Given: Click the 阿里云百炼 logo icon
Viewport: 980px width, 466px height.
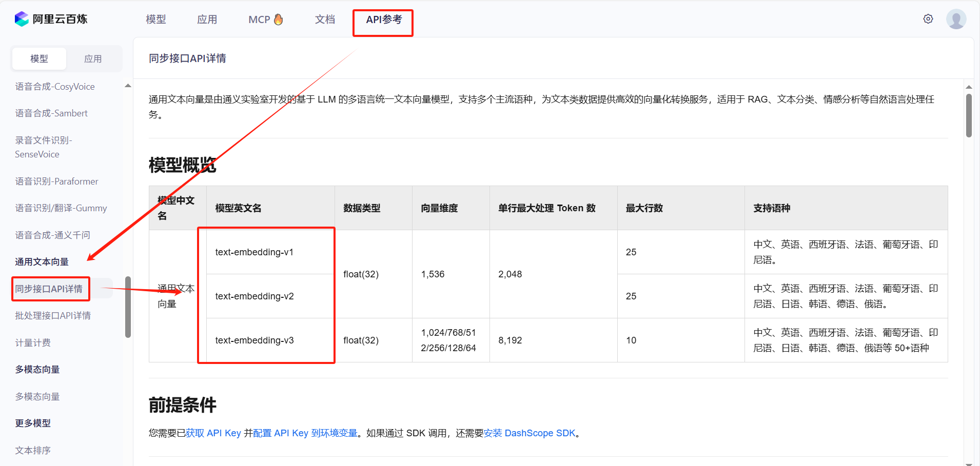Looking at the screenshot, I should point(22,19).
